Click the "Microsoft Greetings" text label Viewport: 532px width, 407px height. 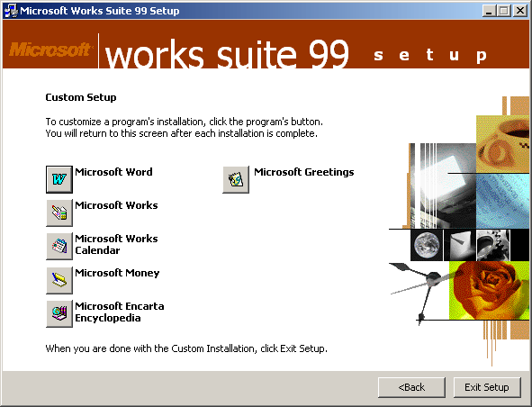tap(304, 173)
